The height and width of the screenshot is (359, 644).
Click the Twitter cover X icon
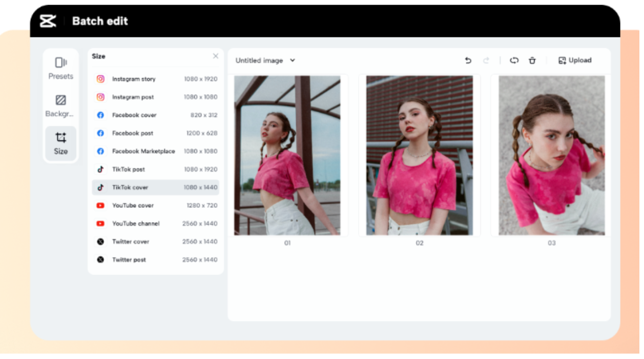[x=100, y=242]
